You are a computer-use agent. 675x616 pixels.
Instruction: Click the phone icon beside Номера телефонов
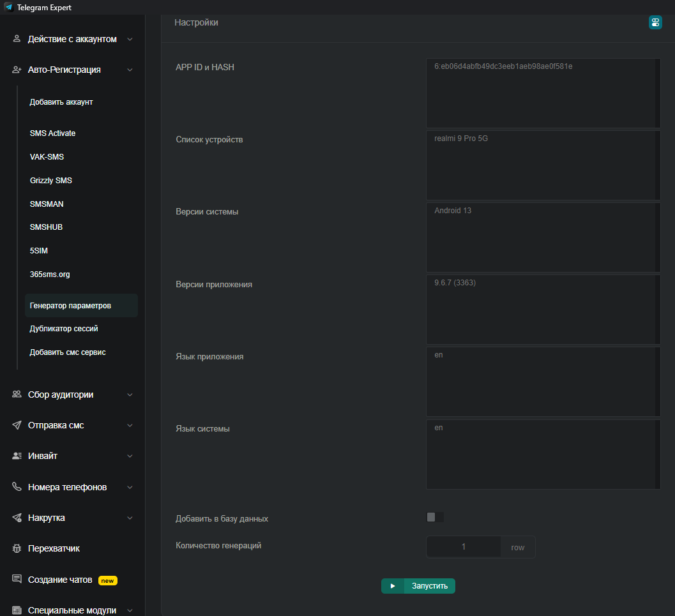coord(17,487)
